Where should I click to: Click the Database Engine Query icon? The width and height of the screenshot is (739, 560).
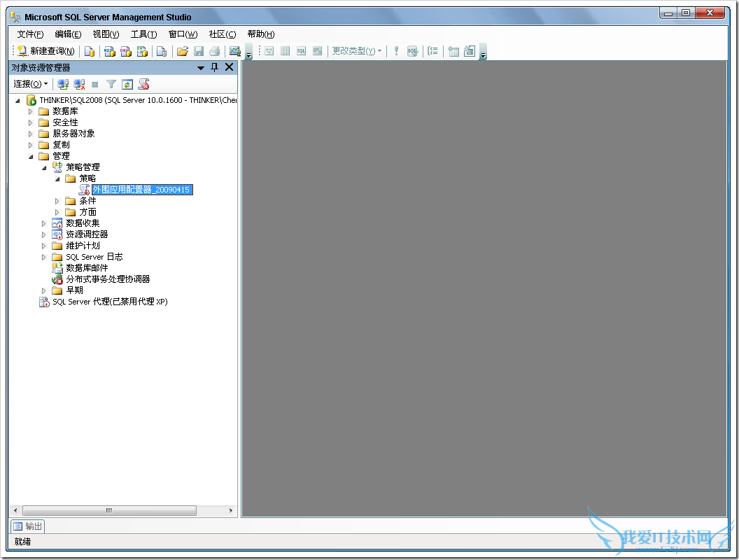(90, 51)
